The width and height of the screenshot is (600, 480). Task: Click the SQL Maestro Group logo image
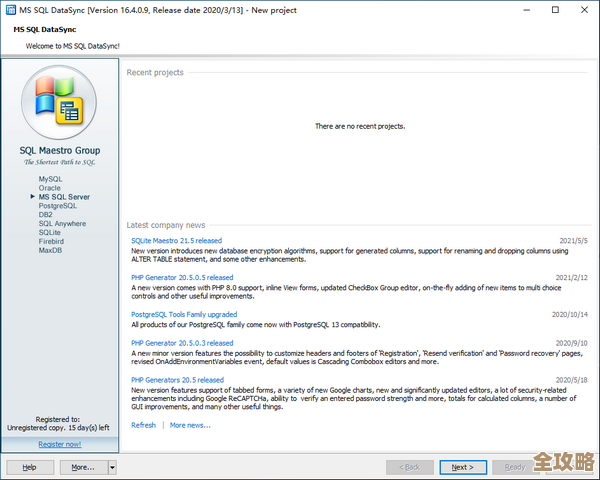[x=60, y=105]
